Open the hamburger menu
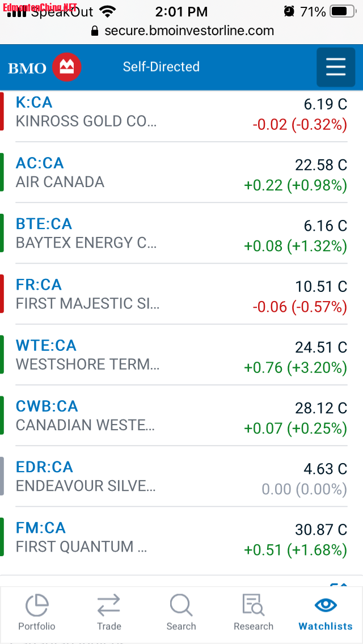This screenshot has width=363, height=644. (x=336, y=67)
